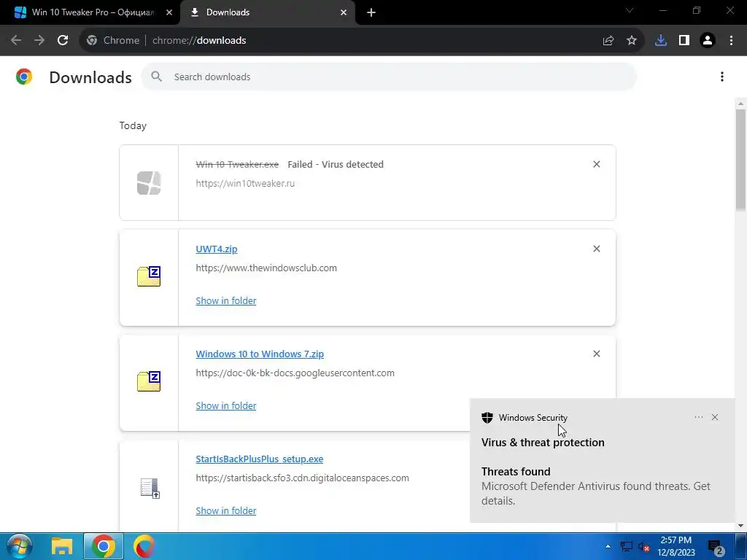Click the googleusercontent.com source URL
The width and height of the screenshot is (747, 560).
tap(295, 373)
